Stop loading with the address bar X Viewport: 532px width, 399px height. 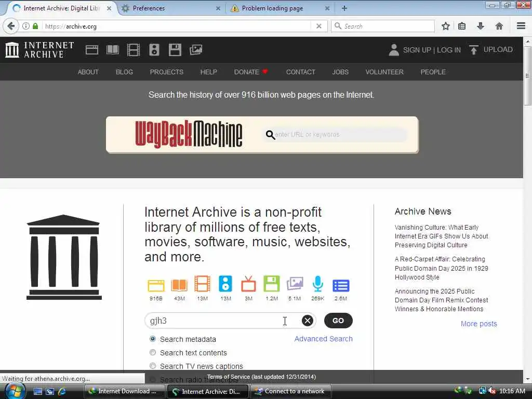pos(318,26)
